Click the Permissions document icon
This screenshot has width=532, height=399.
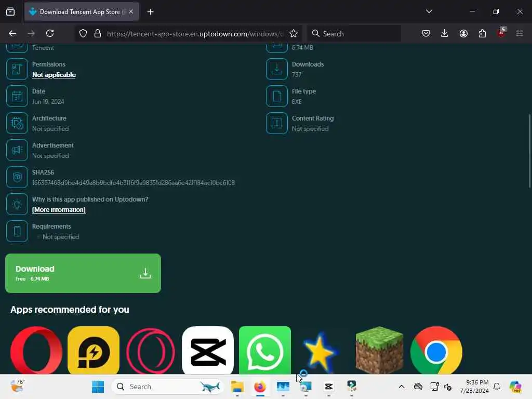17,69
